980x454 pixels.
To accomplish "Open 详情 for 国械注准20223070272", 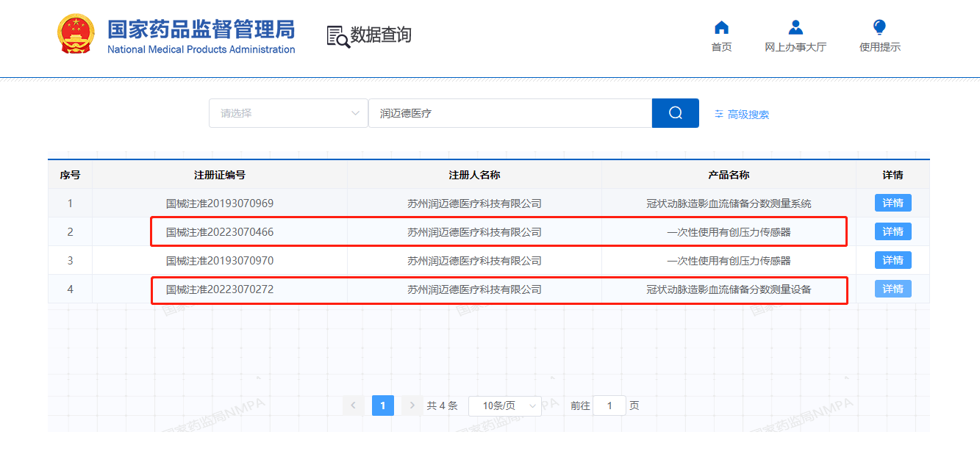I will (x=893, y=289).
